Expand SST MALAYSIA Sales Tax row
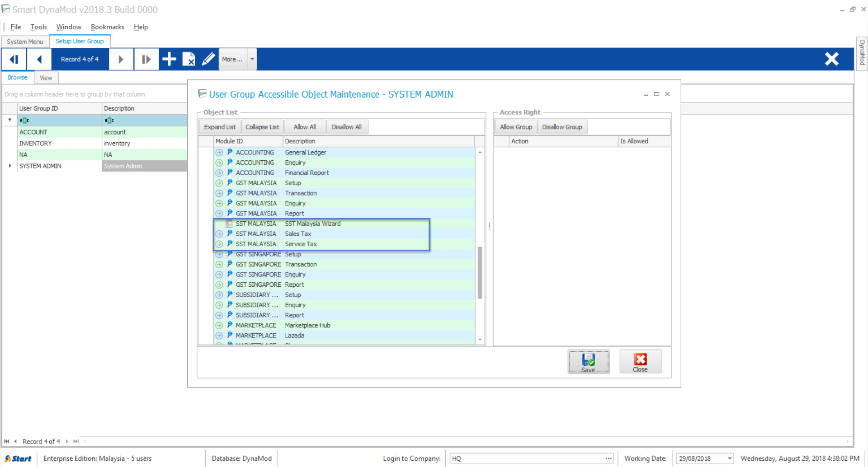Viewport: 868px width, 467px height. coord(219,234)
